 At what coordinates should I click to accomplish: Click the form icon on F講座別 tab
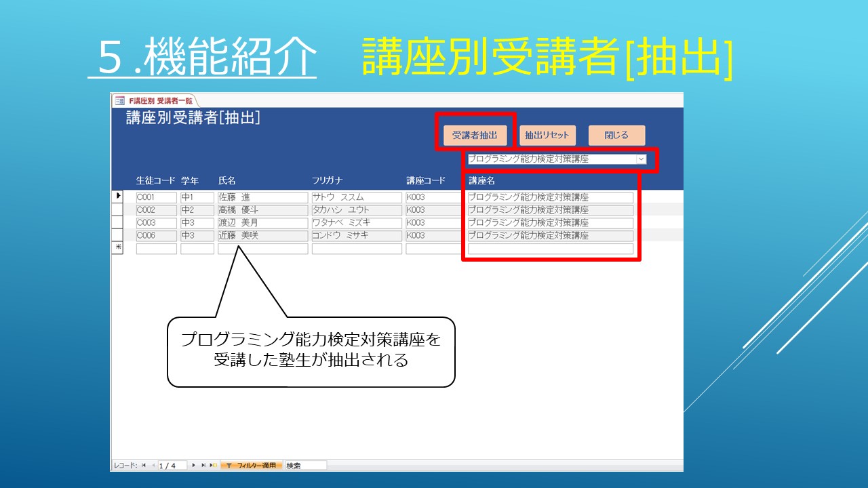119,100
